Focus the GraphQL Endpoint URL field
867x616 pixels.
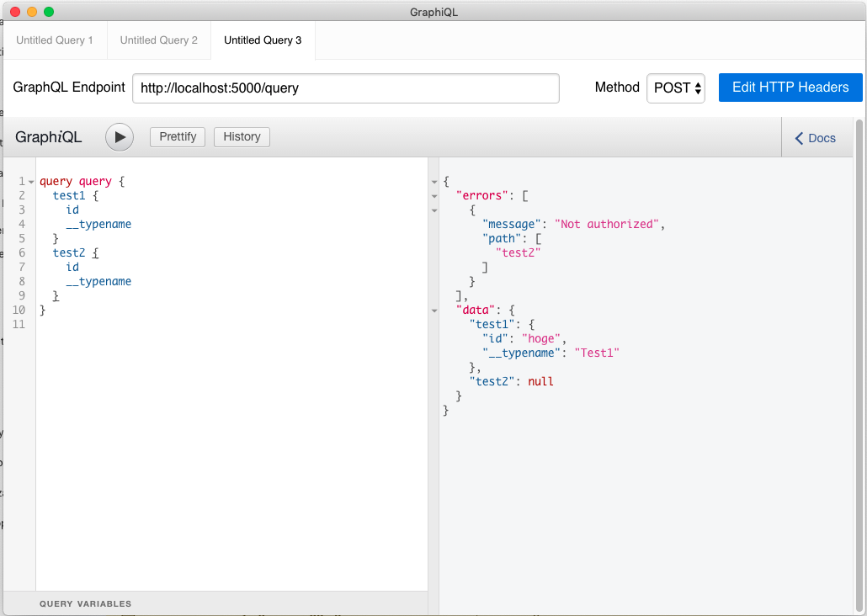pos(346,88)
